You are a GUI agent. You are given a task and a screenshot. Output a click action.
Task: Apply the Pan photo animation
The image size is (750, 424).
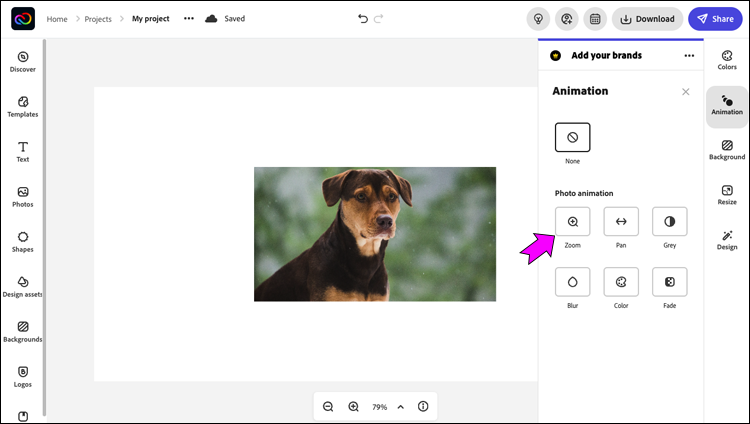click(x=621, y=222)
